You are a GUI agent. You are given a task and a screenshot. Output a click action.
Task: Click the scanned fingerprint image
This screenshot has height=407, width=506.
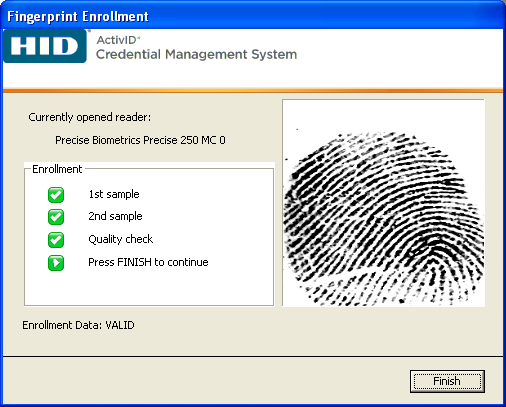click(x=383, y=203)
